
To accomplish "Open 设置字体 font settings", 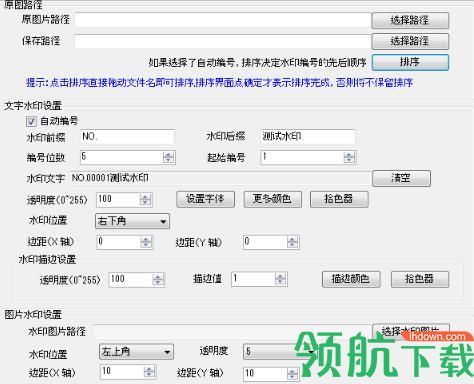I will [205, 199].
